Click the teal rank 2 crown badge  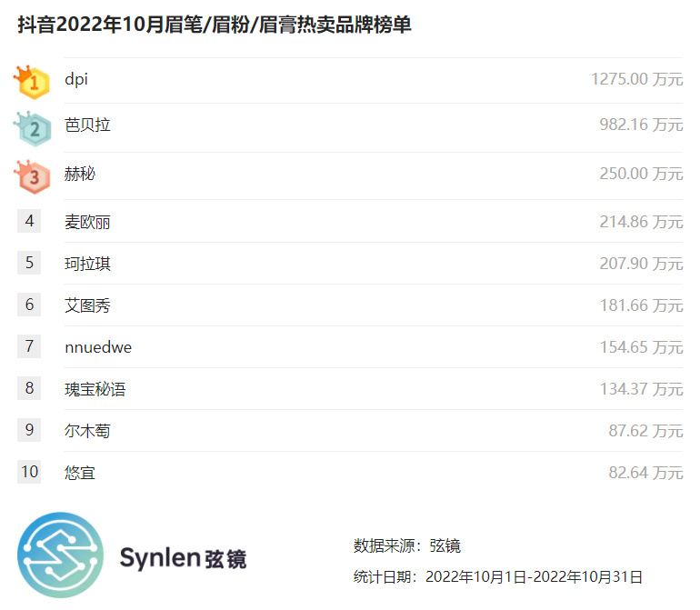(33, 129)
